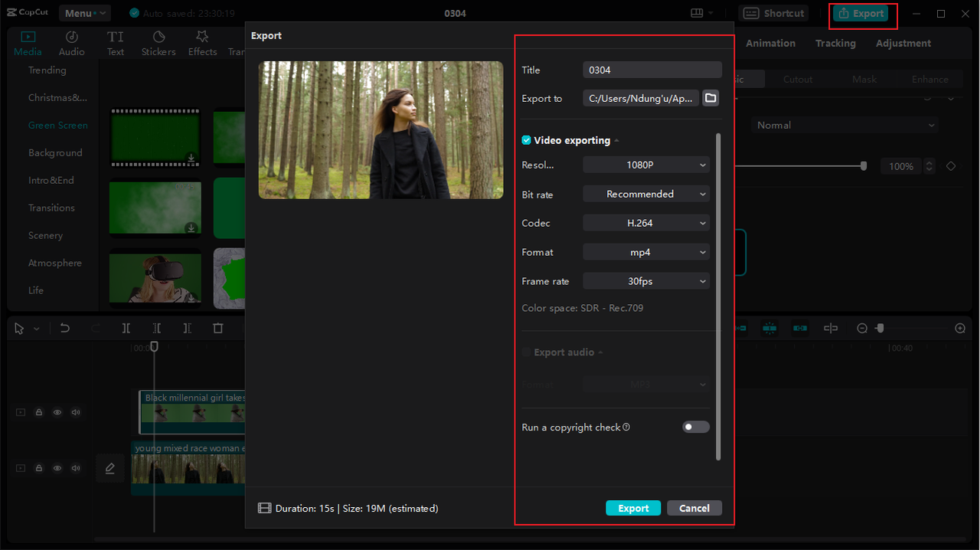Image resolution: width=980 pixels, height=550 pixels.
Task: Mute the bottom track speaker icon
Action: pyautogui.click(x=76, y=468)
